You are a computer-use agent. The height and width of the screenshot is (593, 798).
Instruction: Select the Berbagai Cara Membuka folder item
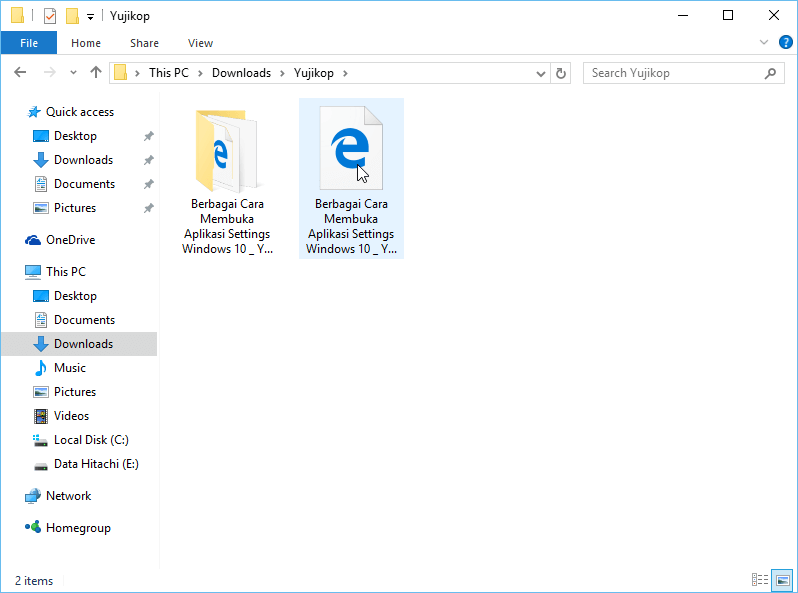227,179
